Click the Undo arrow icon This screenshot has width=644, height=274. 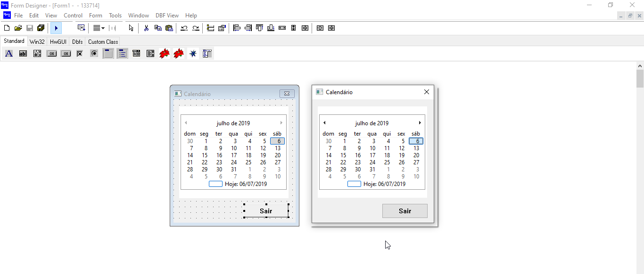coord(184,28)
